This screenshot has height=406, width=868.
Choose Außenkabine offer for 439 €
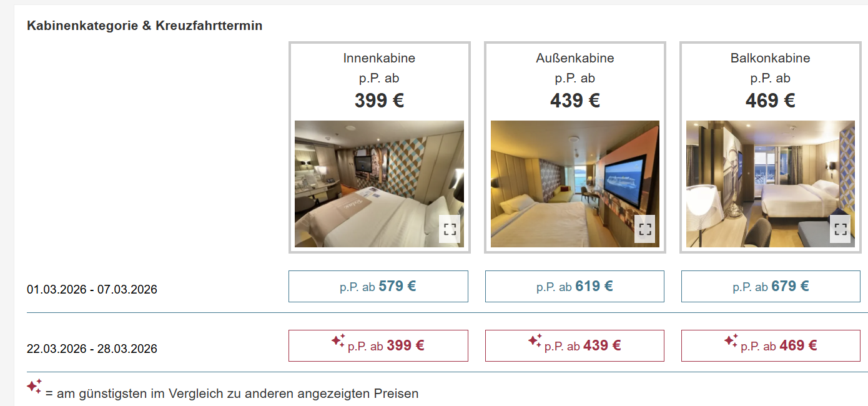(575, 345)
